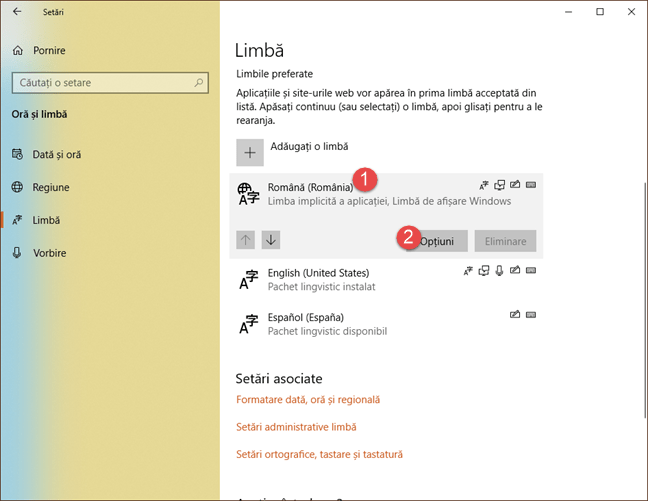Click the language icon for English (United States)

point(248,280)
